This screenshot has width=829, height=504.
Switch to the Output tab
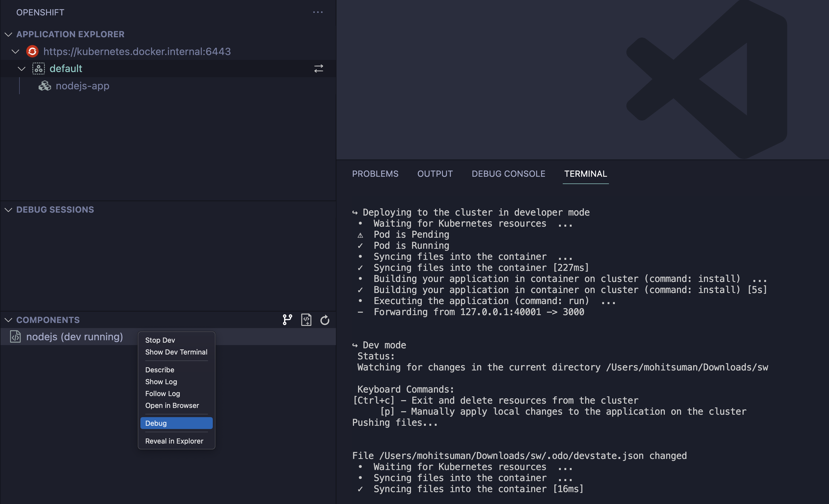[435, 174]
